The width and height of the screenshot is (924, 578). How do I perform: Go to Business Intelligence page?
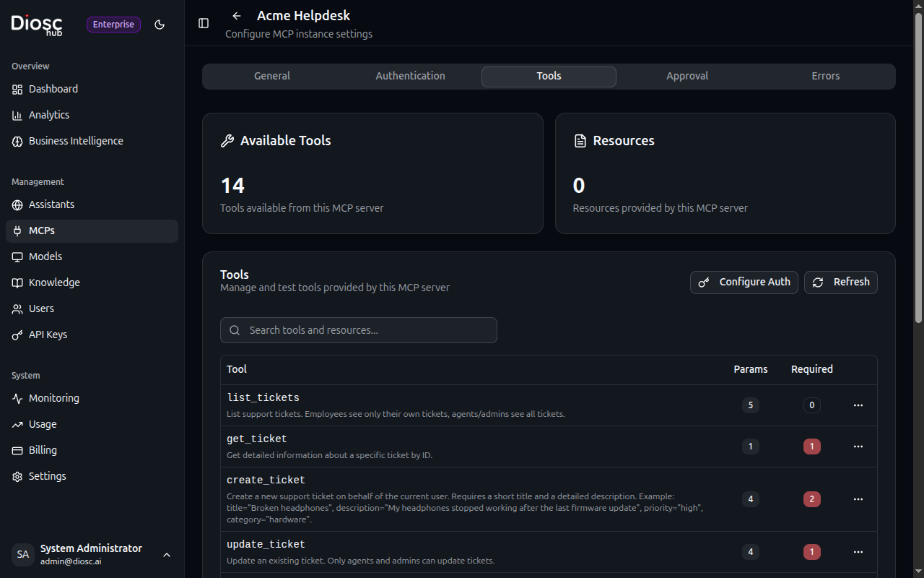click(x=76, y=141)
